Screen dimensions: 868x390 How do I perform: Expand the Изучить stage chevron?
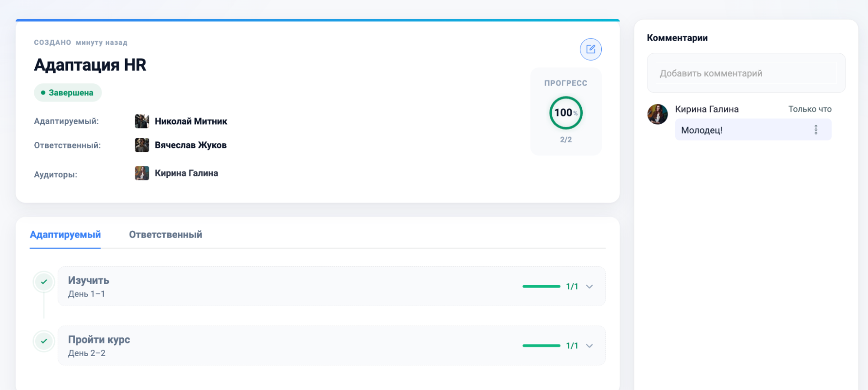pos(589,286)
